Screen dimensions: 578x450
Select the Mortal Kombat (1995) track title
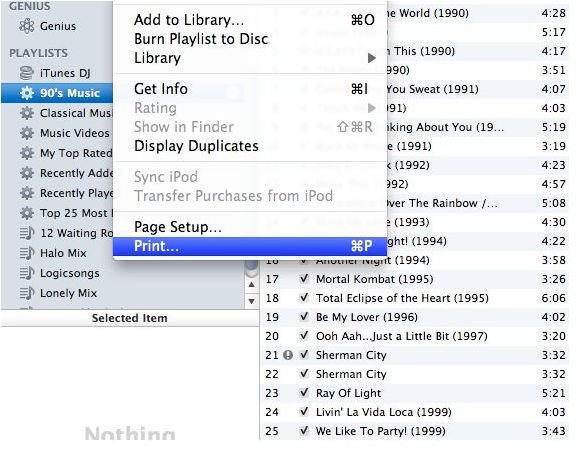pyautogui.click(x=375, y=279)
